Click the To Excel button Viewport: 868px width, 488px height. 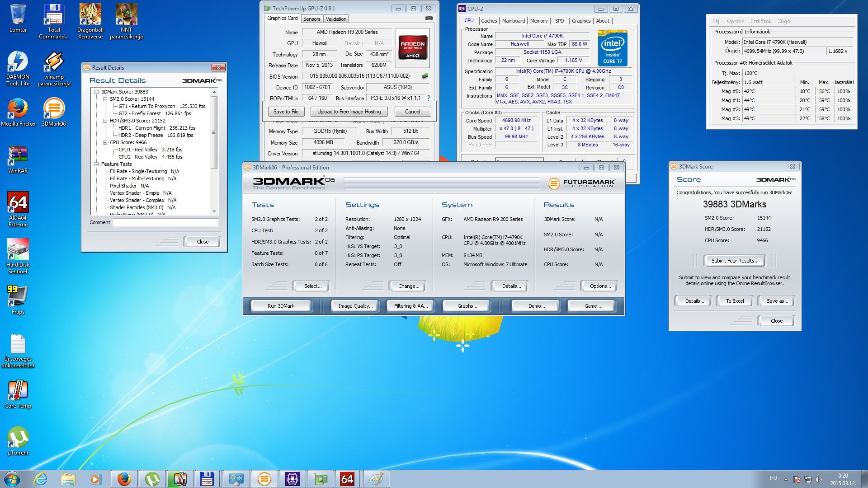735,301
